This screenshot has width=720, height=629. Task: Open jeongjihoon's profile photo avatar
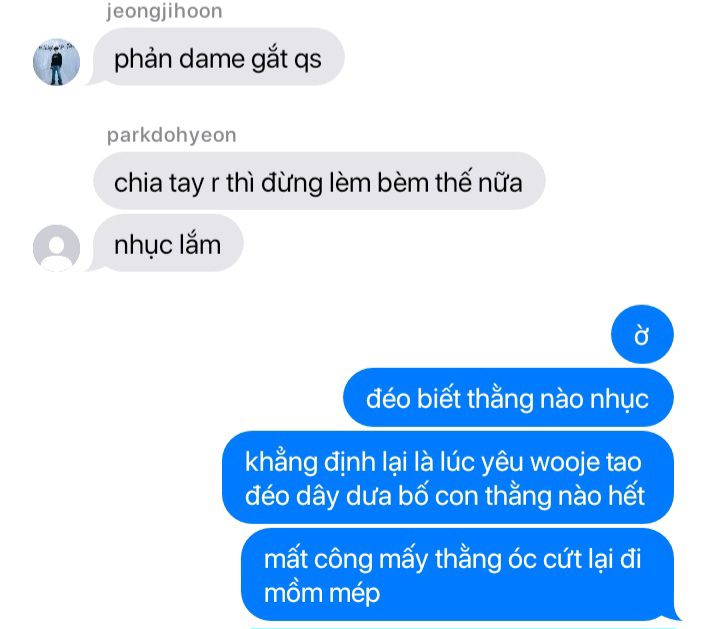coord(56,62)
